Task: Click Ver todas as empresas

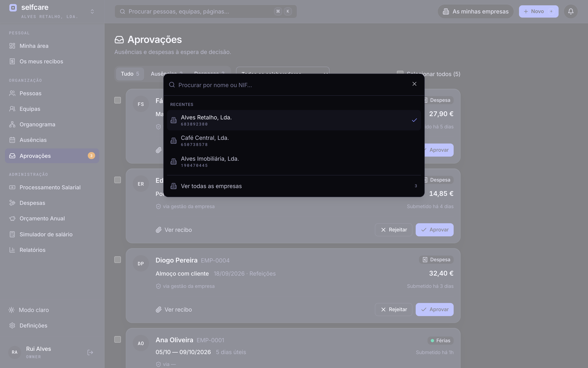Action: [294, 186]
